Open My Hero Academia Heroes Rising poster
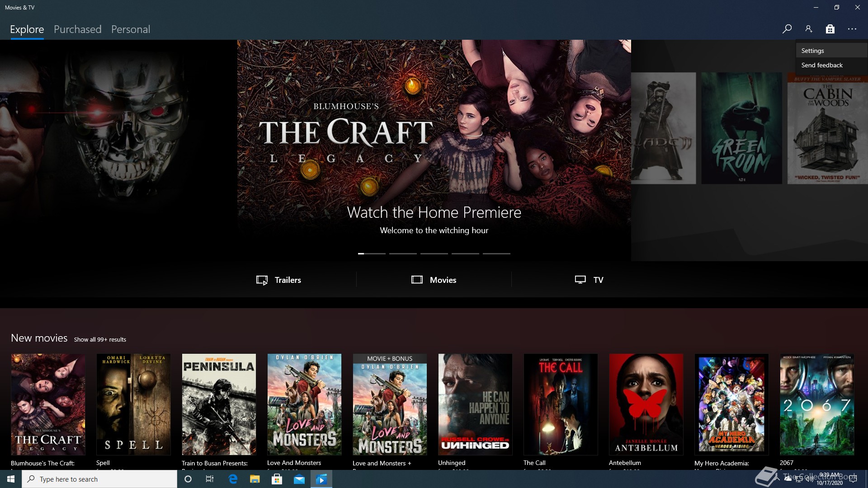 pyautogui.click(x=731, y=404)
